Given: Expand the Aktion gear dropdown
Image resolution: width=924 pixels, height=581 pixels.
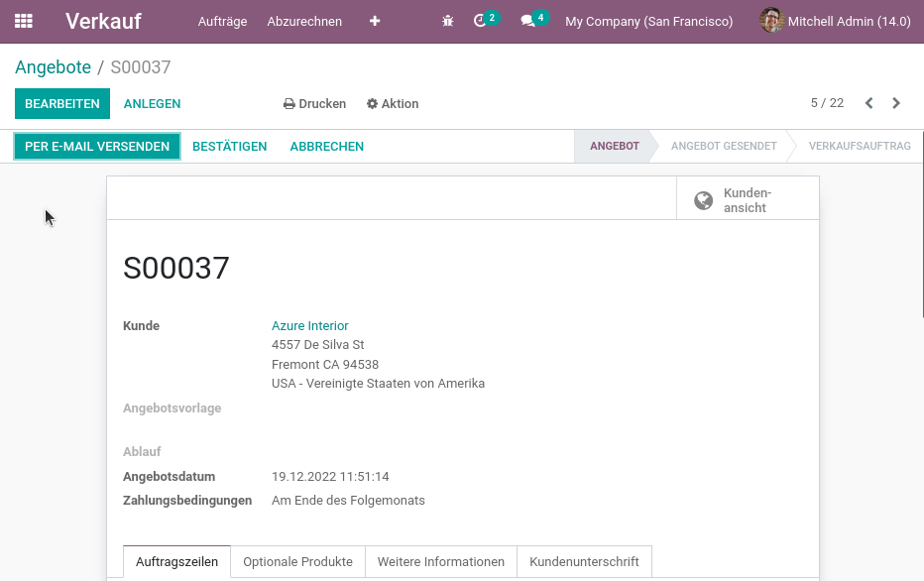Looking at the screenshot, I should point(393,104).
